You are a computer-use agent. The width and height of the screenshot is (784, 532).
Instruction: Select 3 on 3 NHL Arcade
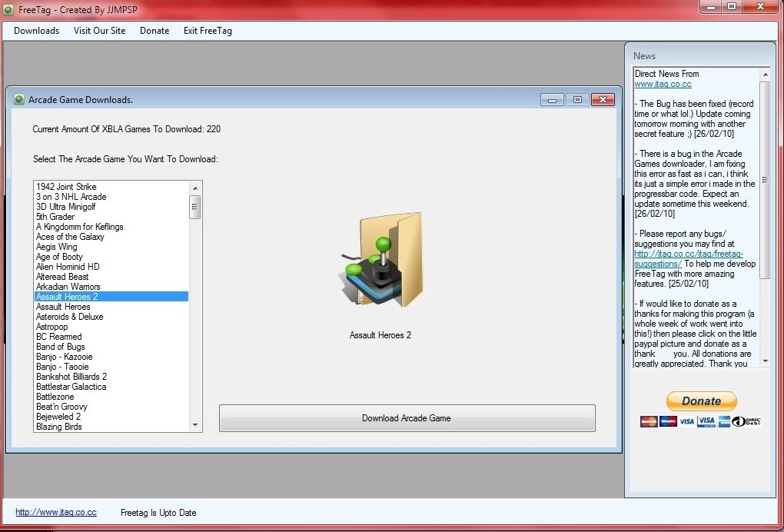[111, 197]
